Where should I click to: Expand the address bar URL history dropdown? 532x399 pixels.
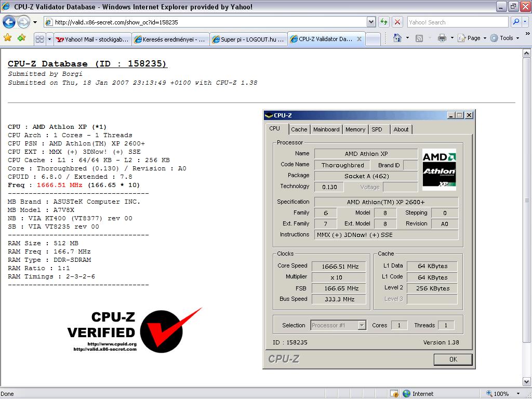click(x=371, y=22)
